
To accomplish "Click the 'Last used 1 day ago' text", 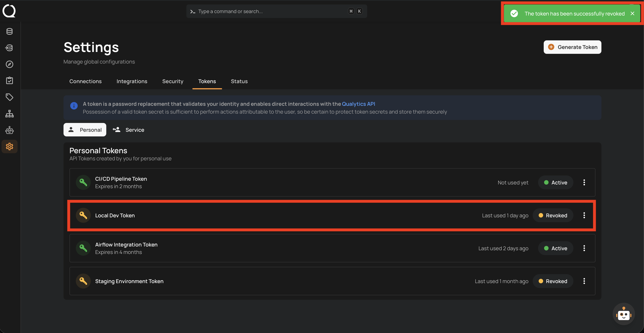I will [505, 215].
